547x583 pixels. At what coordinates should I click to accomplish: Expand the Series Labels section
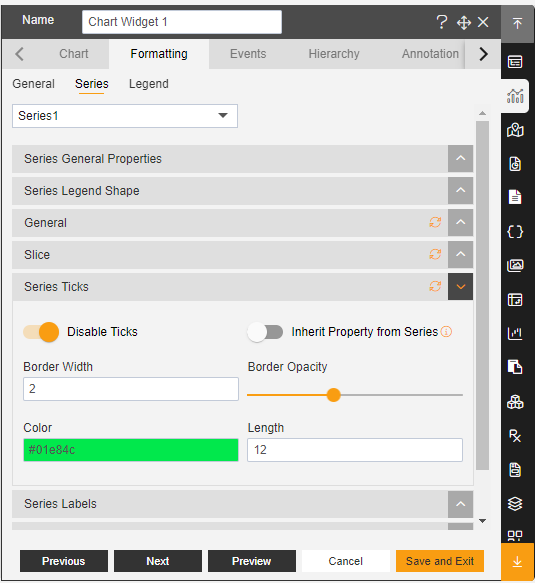(460, 504)
